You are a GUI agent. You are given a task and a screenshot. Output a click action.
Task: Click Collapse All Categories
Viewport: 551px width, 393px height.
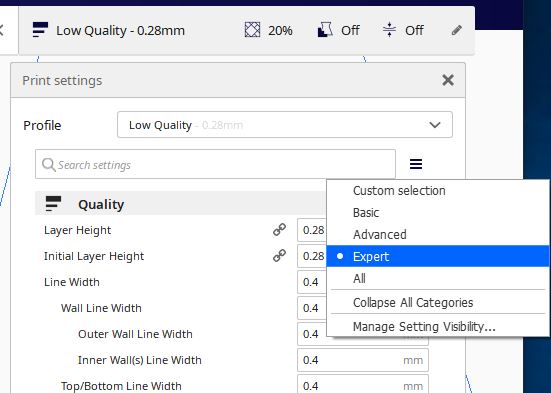click(438, 302)
